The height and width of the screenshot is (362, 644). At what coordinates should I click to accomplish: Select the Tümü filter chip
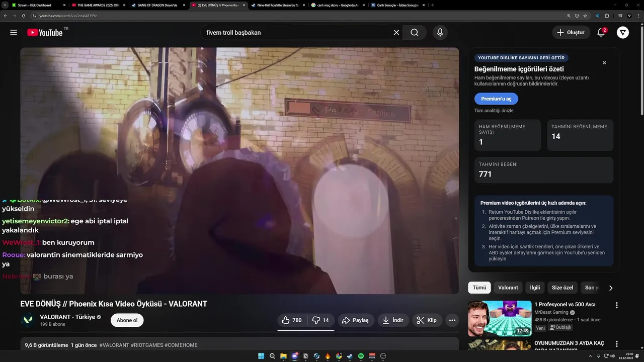click(x=479, y=288)
